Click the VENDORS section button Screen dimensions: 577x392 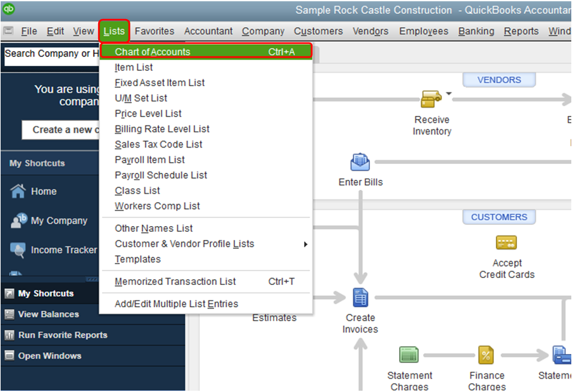[x=499, y=80]
